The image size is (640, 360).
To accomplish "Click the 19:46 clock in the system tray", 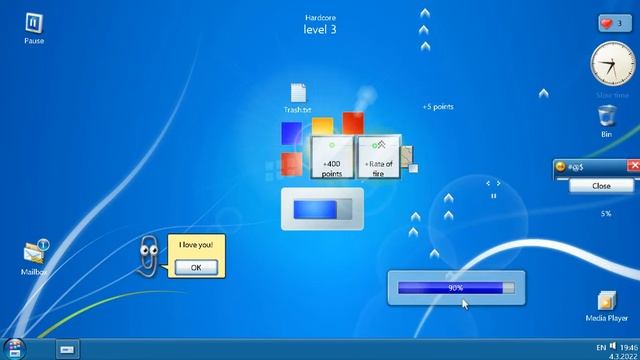I will point(629,347).
